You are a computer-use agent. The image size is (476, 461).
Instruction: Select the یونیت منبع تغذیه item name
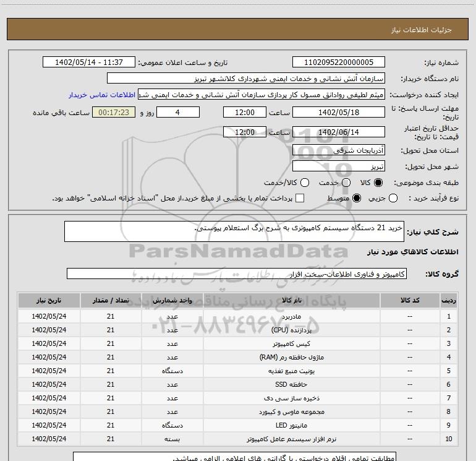tap(291, 371)
